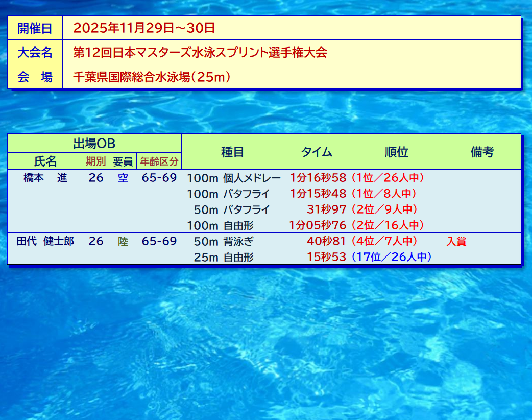The image size is (532, 420).
Task: Click the 大会名 label cell
Action: 35,53
